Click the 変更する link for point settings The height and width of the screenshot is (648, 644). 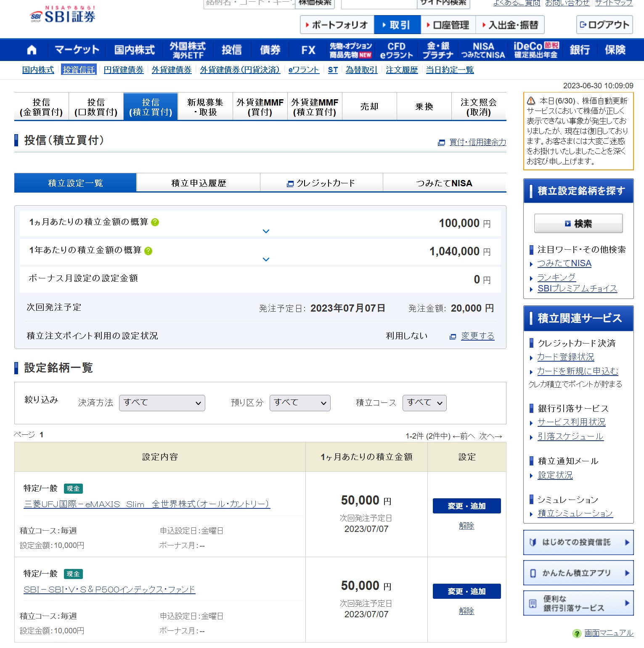point(477,336)
